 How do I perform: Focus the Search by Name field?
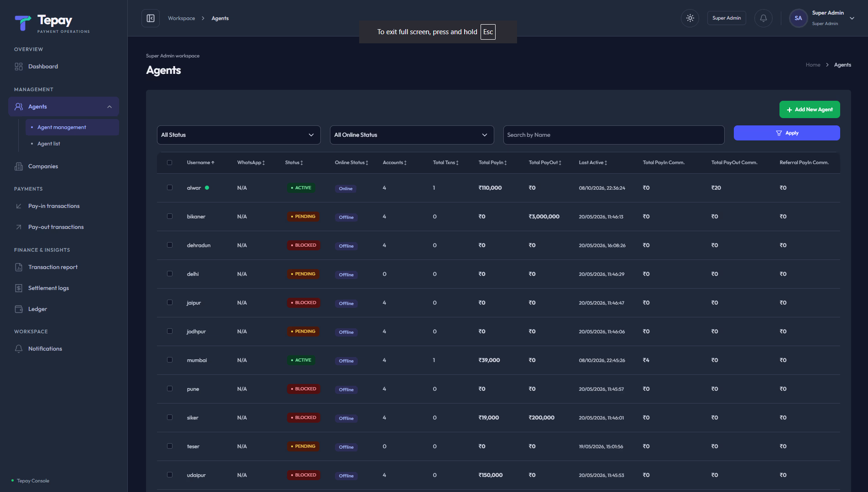coord(614,135)
